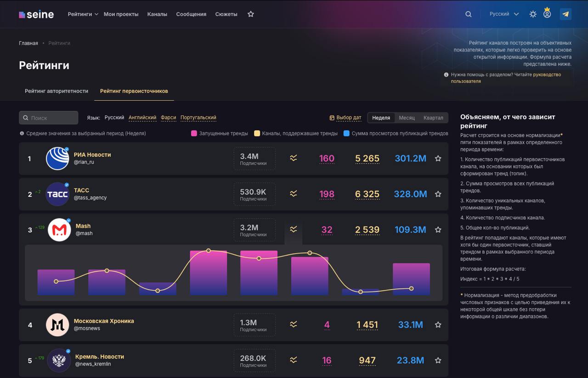The image size is (588, 378).
Task: Expand the trend chart for Московская Хроника
Action: pyautogui.click(x=294, y=325)
